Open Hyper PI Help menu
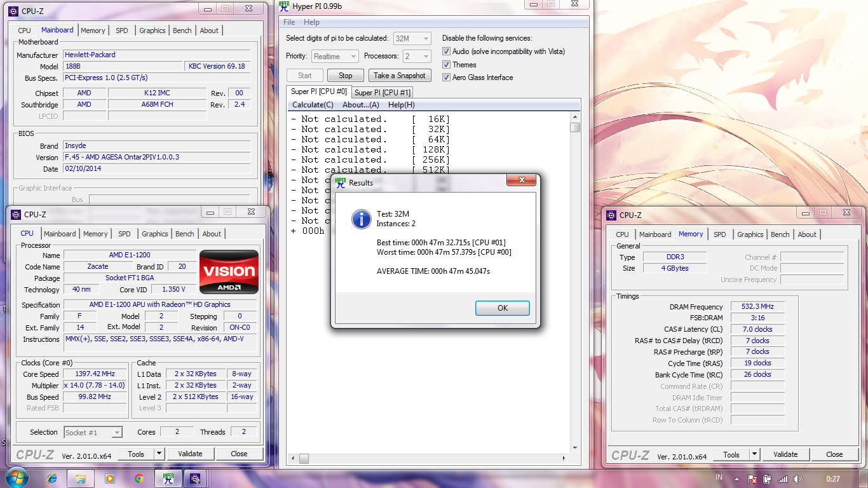 311,22
